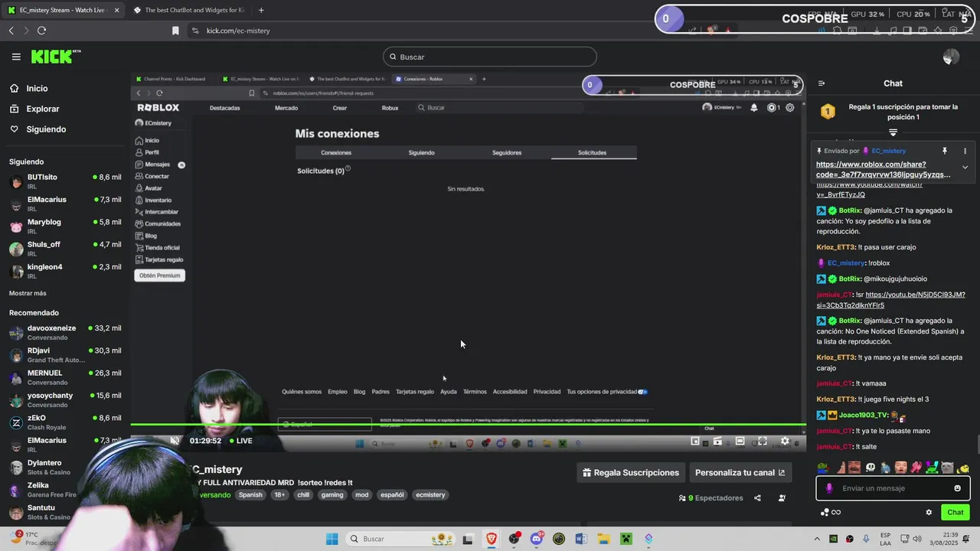The height and width of the screenshot is (551, 980).
Task: Open the user icon next to share
Action: [x=782, y=498]
